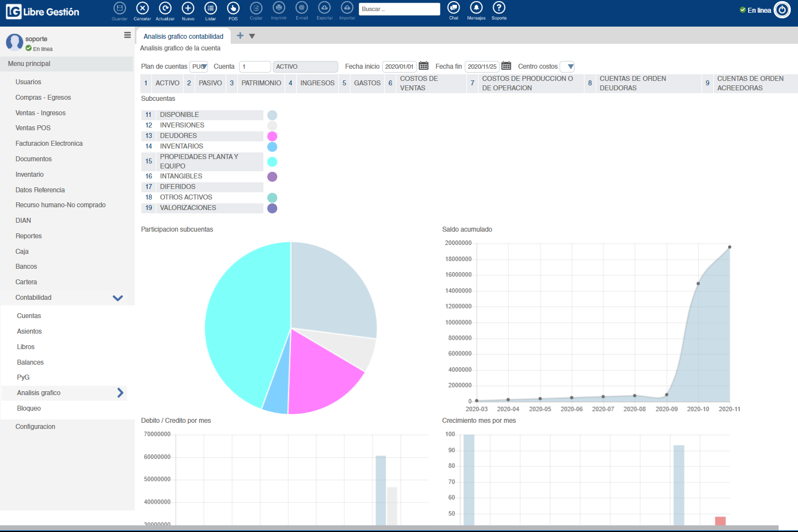The width and height of the screenshot is (798, 532).
Task: Open the Chat icon
Action: tap(454, 8)
